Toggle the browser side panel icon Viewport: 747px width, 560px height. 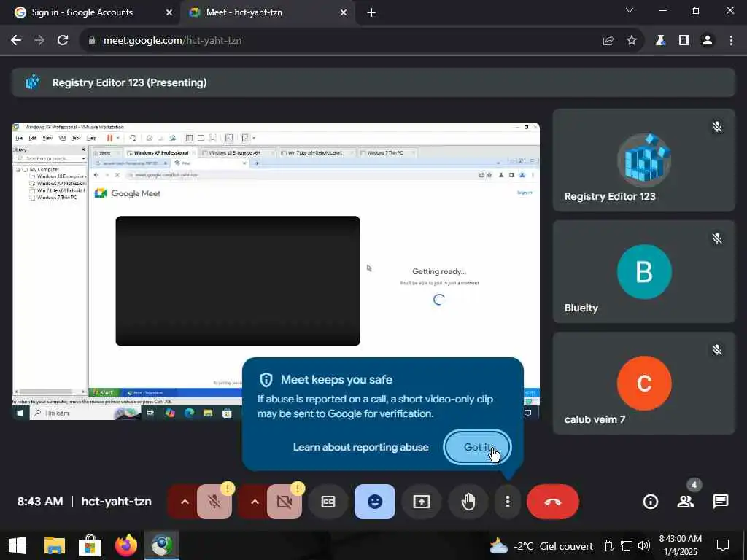click(x=684, y=41)
